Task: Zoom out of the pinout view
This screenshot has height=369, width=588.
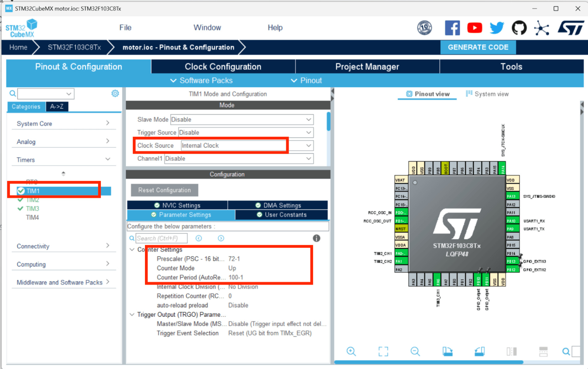Action: pyautogui.click(x=415, y=351)
